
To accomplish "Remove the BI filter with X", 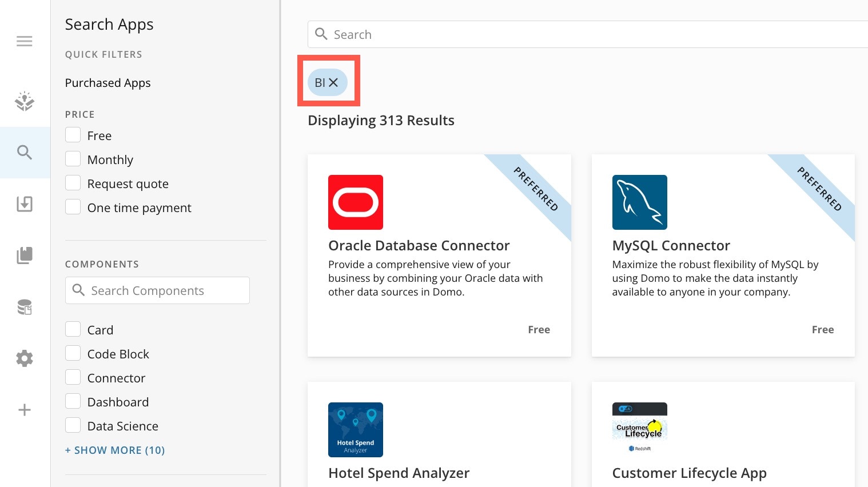I will coord(333,83).
